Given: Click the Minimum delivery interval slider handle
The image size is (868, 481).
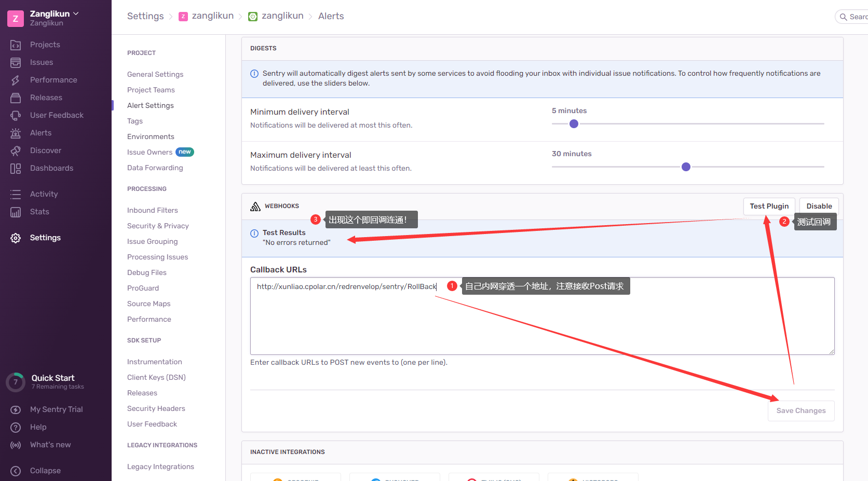Looking at the screenshot, I should pos(574,124).
